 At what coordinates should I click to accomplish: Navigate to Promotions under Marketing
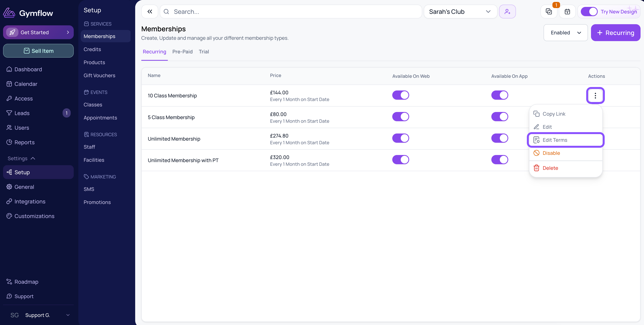(97, 202)
